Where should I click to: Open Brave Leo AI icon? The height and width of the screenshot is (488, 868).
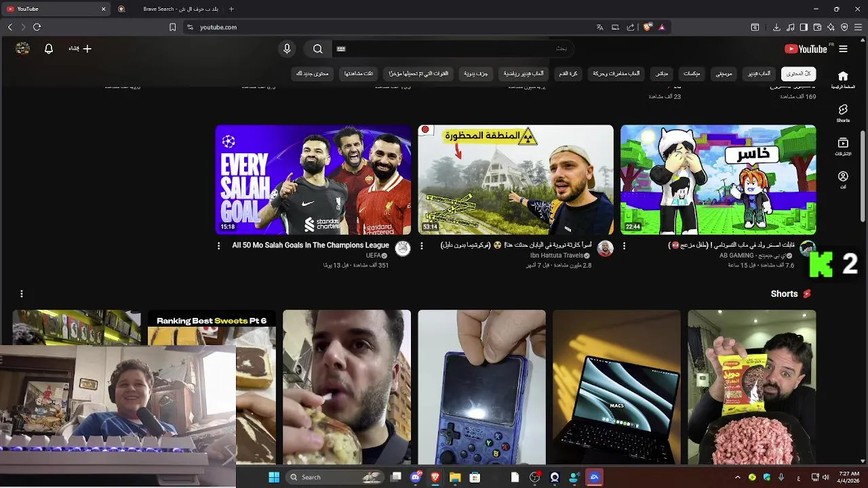click(x=831, y=27)
